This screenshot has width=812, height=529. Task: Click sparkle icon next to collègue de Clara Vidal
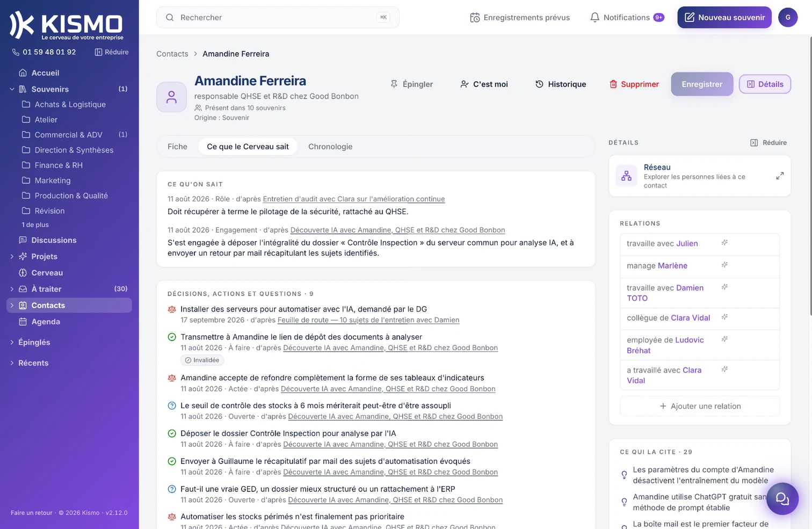tap(724, 317)
